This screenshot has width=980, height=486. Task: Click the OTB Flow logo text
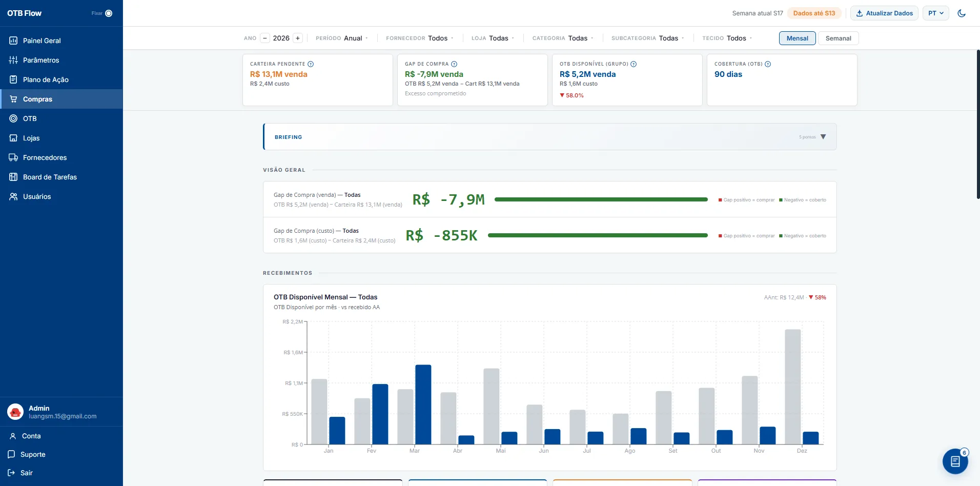25,13
